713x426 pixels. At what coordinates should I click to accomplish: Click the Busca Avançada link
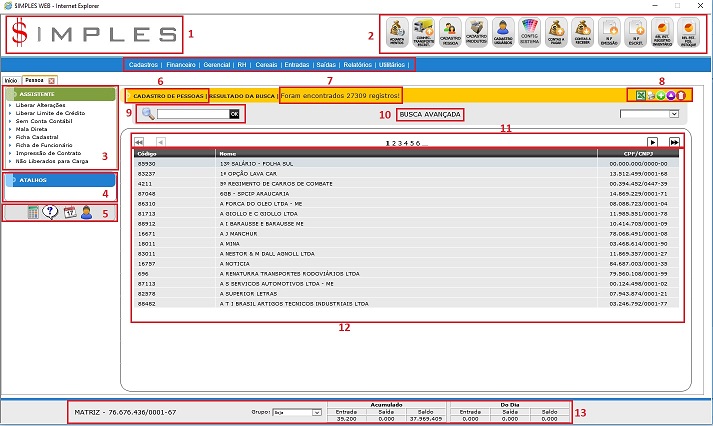[x=429, y=115]
